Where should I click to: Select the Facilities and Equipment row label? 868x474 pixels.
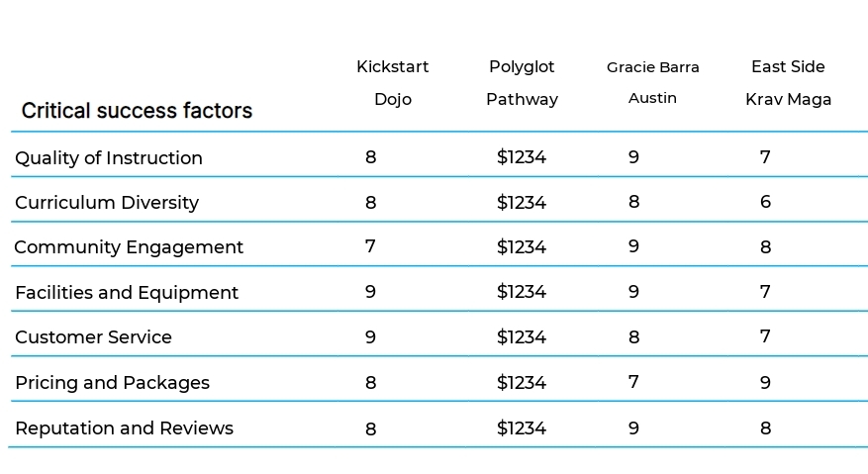click(x=127, y=292)
